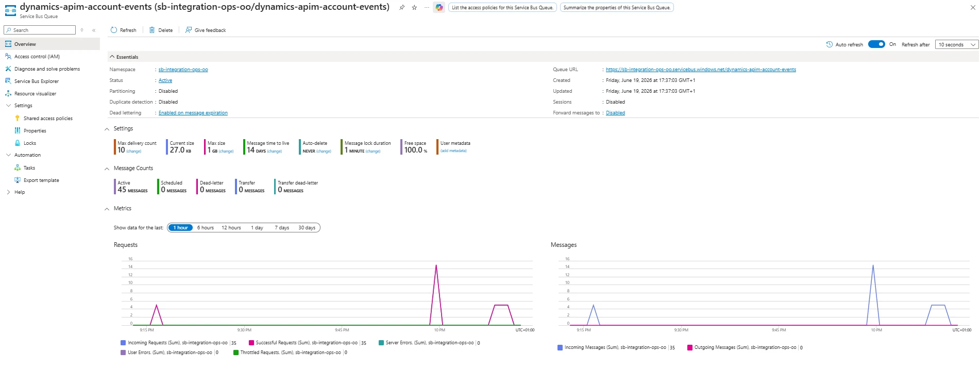980x385 pixels.
Task: Open the sb-integration-ops-oo namespace link
Action: (x=183, y=70)
